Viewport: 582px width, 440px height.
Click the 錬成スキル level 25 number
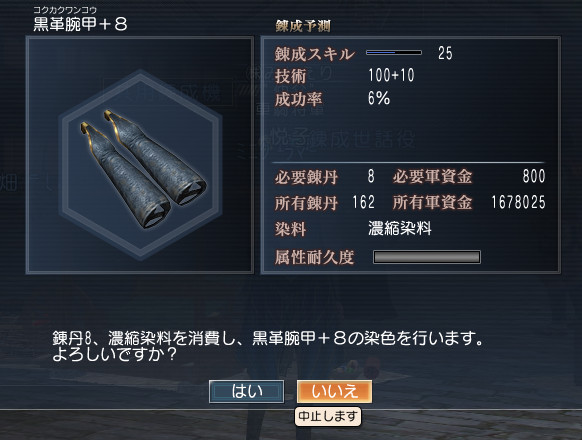pyautogui.click(x=445, y=53)
